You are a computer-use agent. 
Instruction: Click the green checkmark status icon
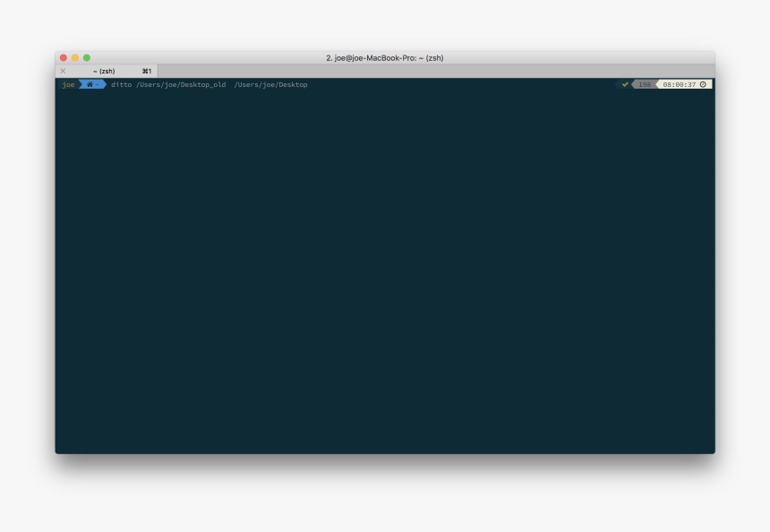pyautogui.click(x=625, y=84)
